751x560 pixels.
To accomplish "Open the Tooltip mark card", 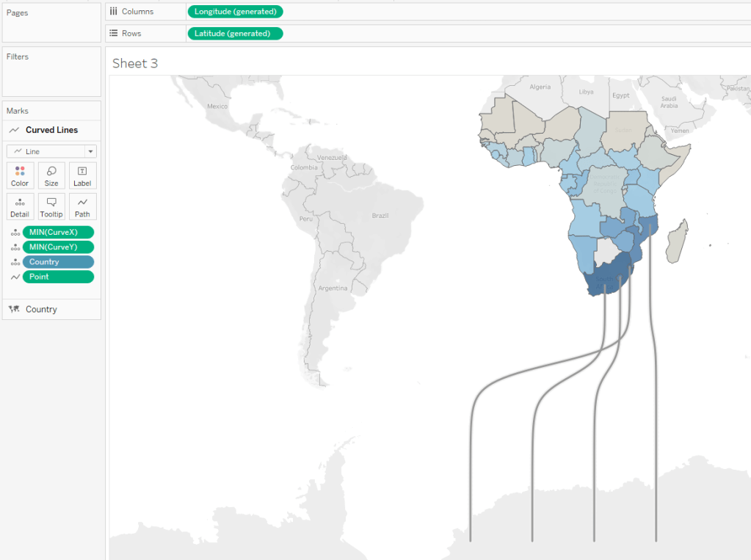I will [x=51, y=207].
